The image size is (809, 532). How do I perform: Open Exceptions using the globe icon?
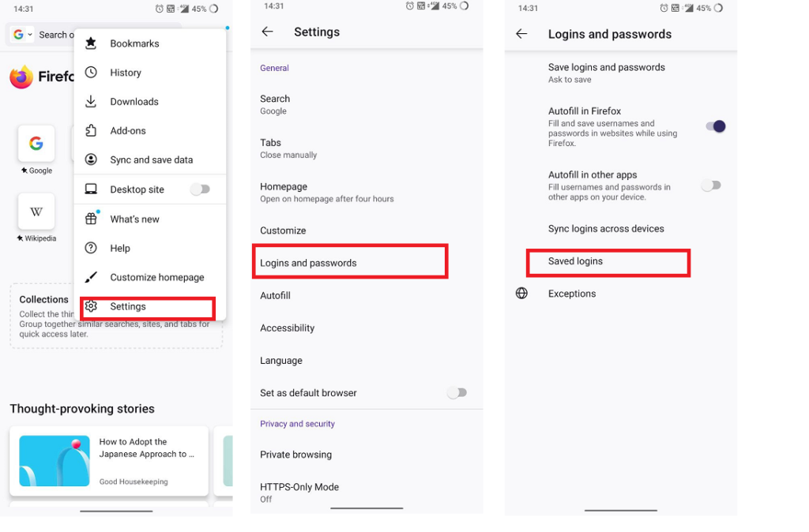point(521,293)
